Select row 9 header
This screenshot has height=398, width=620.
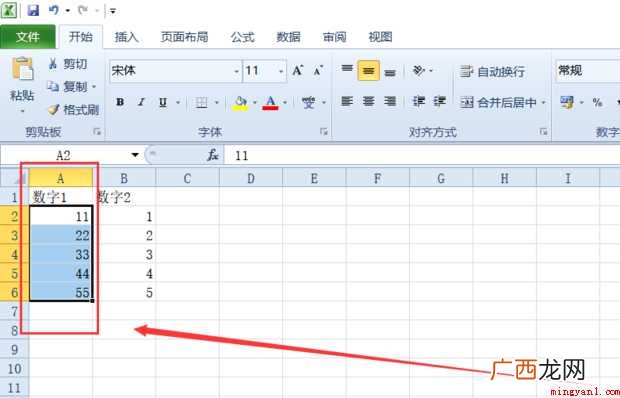15,349
